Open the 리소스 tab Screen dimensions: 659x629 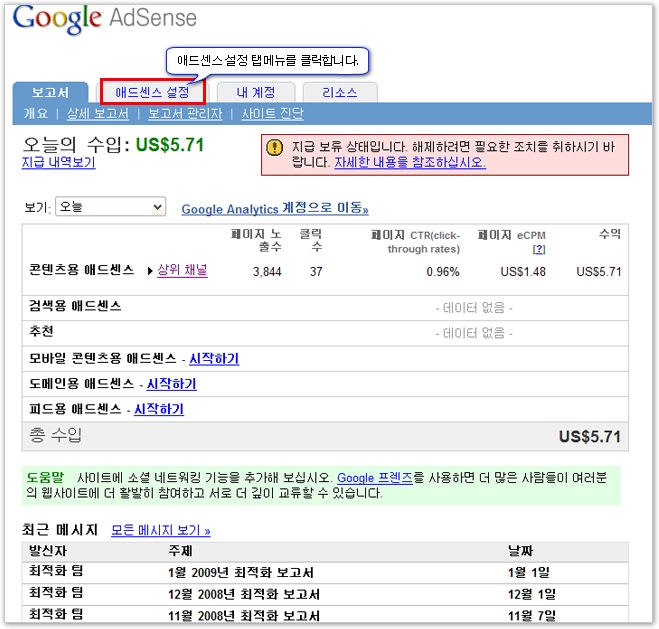tap(340, 92)
